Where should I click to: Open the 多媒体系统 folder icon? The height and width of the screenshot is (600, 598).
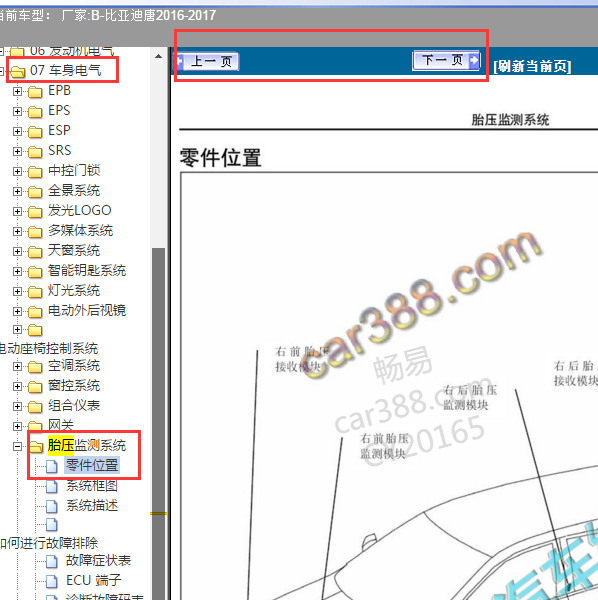pos(35,232)
